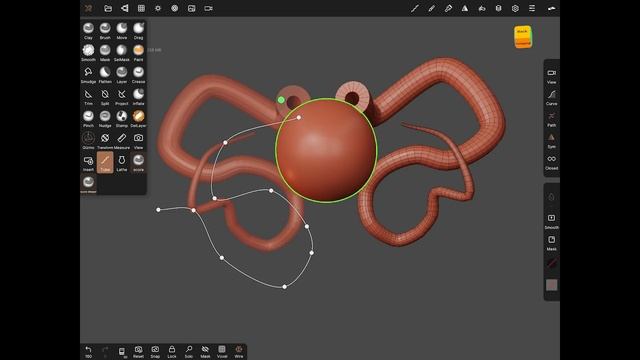Select the Mask tool in tool panel
Screen dimensions: 640x360
(105, 53)
